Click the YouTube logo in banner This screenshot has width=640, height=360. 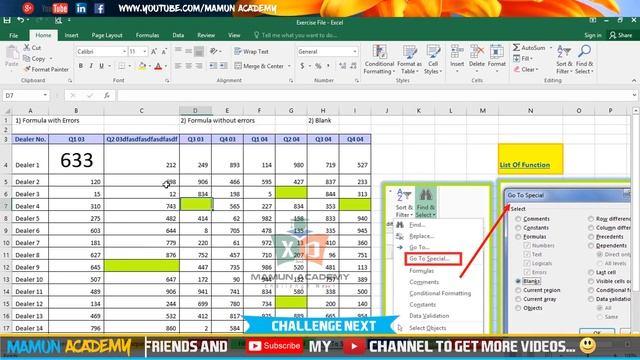[x=55, y=8]
